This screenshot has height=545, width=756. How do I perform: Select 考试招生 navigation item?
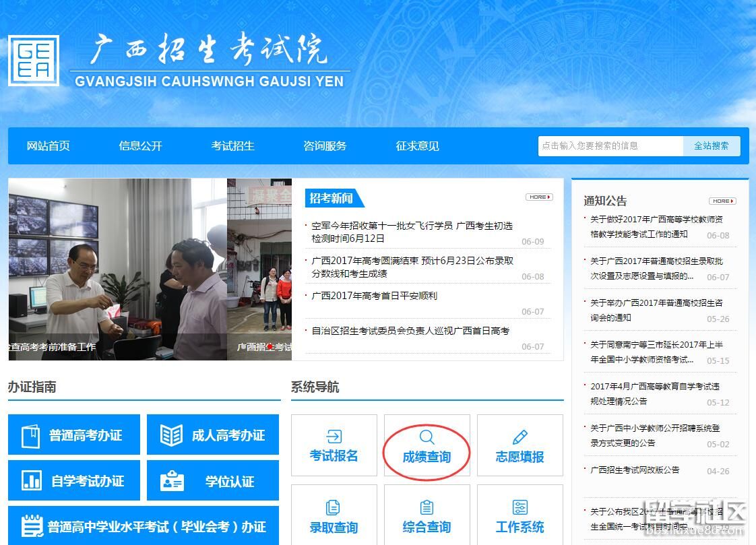232,146
